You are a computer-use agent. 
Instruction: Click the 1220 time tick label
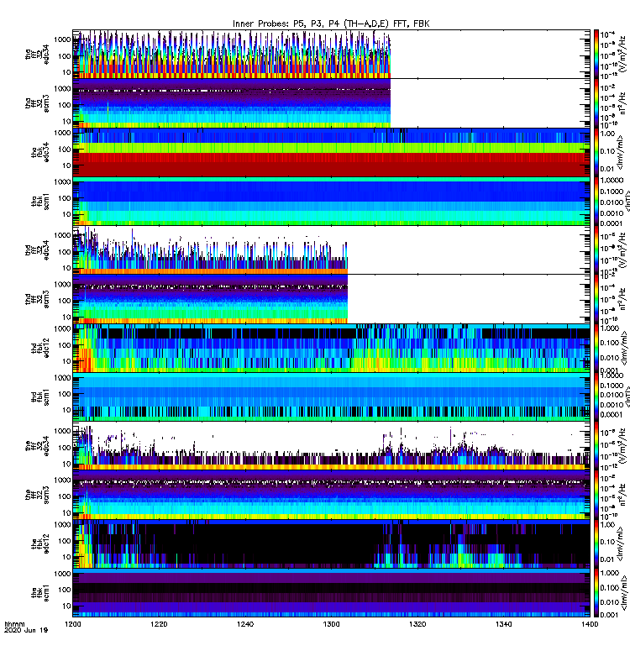pos(159,624)
